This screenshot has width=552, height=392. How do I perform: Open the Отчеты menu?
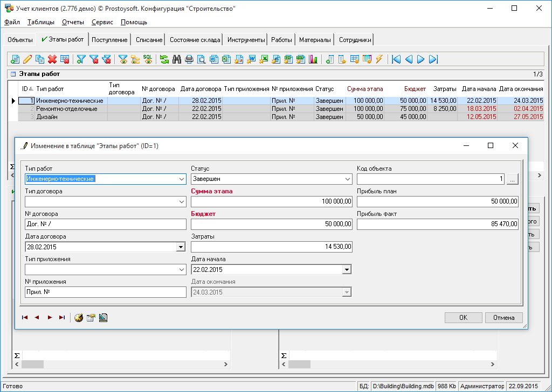(x=73, y=22)
